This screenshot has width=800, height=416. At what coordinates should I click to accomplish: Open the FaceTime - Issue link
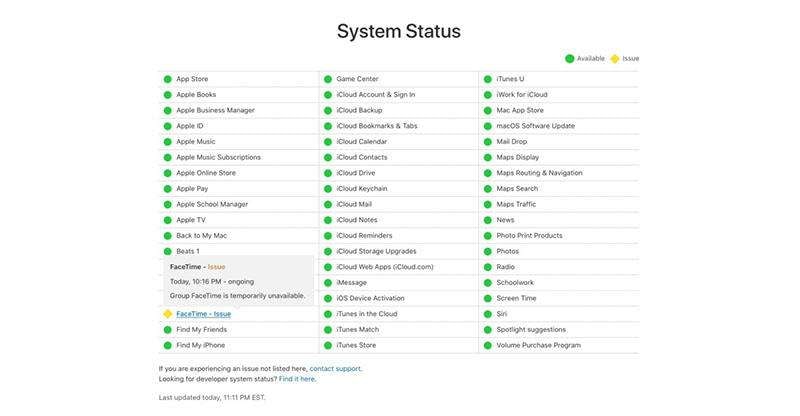click(203, 314)
